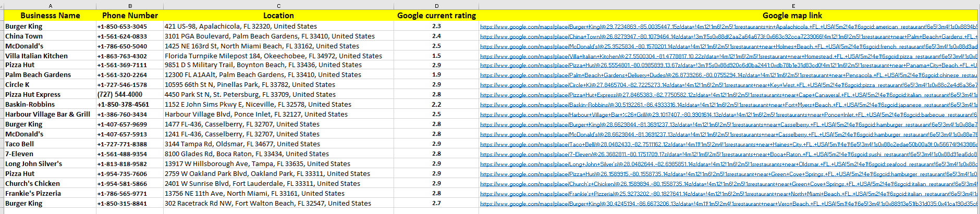Click the Business Name header cell
980x214 pixels.
pos(50,16)
